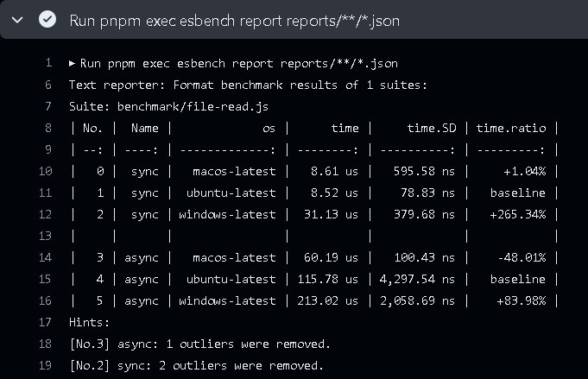The height and width of the screenshot is (379, 588).
Task: Click line number 17 beside 'Hints:'
Action: (x=46, y=322)
